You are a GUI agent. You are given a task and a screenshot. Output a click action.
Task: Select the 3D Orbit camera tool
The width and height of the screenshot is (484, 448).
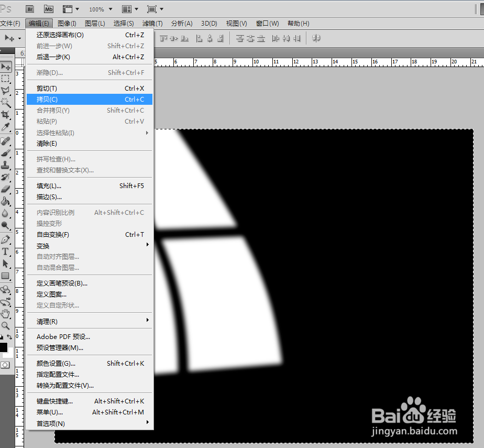pos(6,302)
